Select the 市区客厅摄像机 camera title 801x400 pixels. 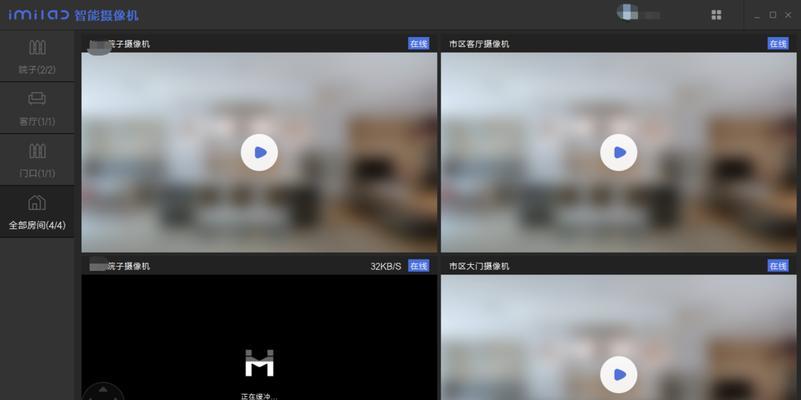point(479,44)
